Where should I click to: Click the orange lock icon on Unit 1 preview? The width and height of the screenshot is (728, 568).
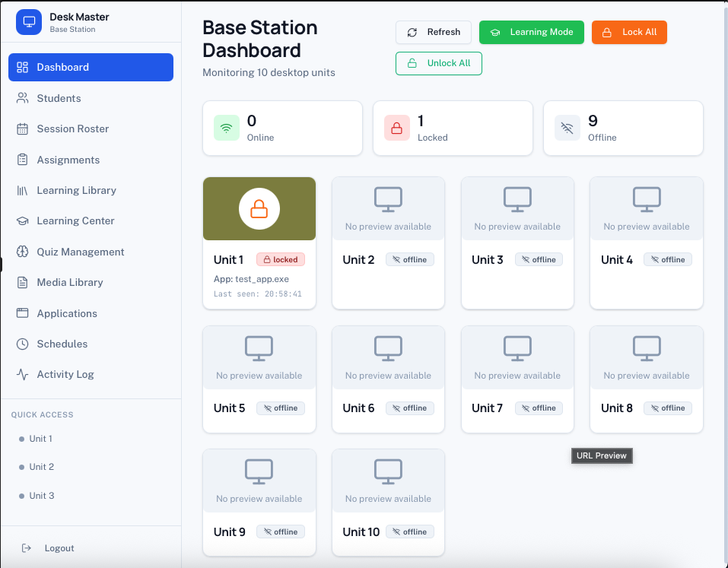coord(259,209)
